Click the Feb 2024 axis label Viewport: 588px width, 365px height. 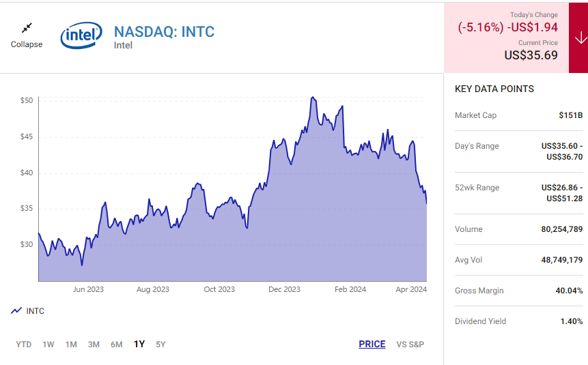(350, 289)
